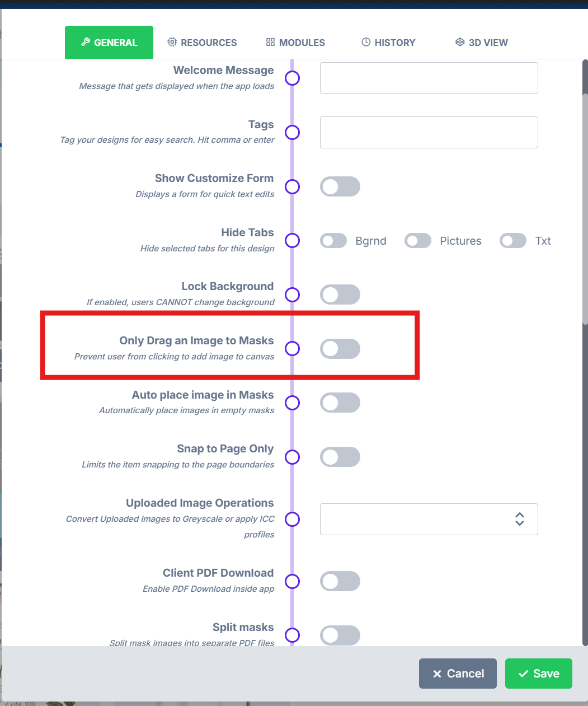
Task: Click the grid icon beside Modules
Action: [x=270, y=42]
